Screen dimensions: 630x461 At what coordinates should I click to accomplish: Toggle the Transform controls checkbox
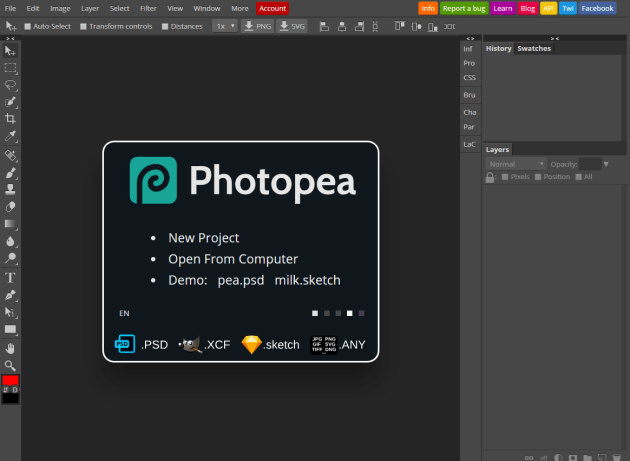83,26
